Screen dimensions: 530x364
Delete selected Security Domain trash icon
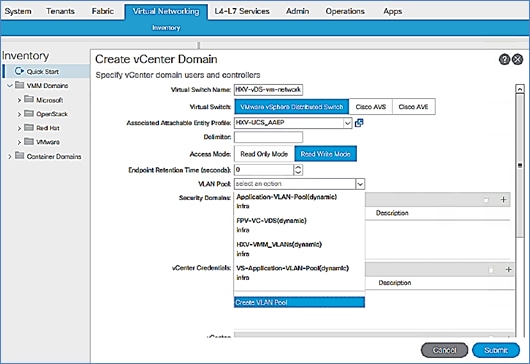click(486, 200)
